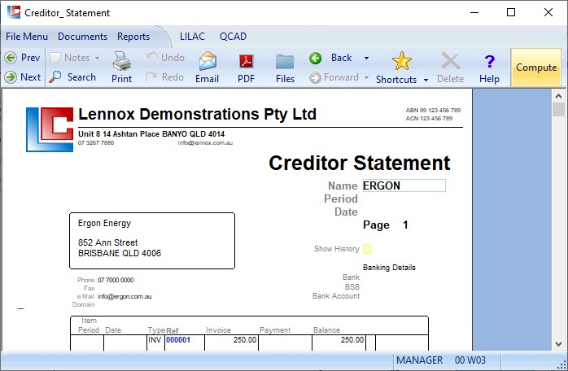This screenshot has width=568, height=371.
Task: Click the yellow Compute button
Action: pos(536,67)
